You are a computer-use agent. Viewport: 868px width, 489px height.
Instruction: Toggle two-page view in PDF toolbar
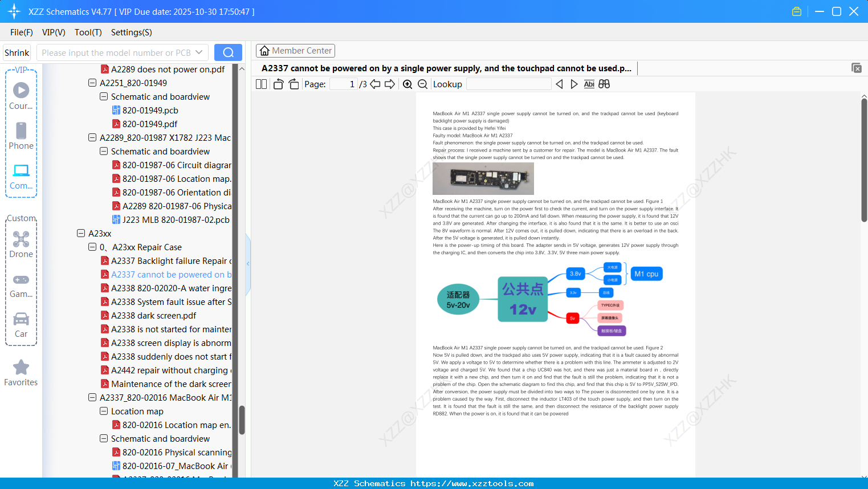261,84
